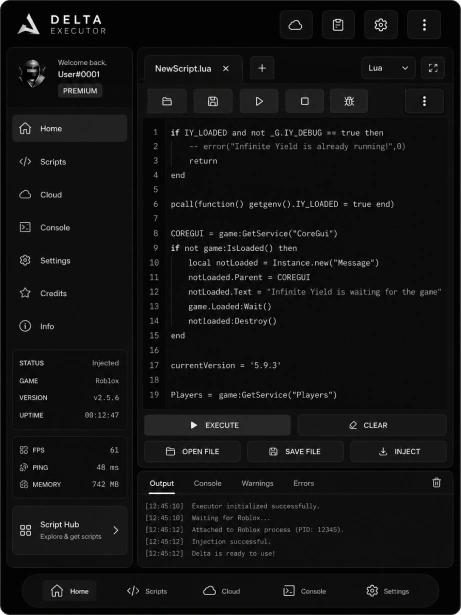The image size is (461, 615).
Task: Click line 17 currentVersion code
Action: [226, 366]
